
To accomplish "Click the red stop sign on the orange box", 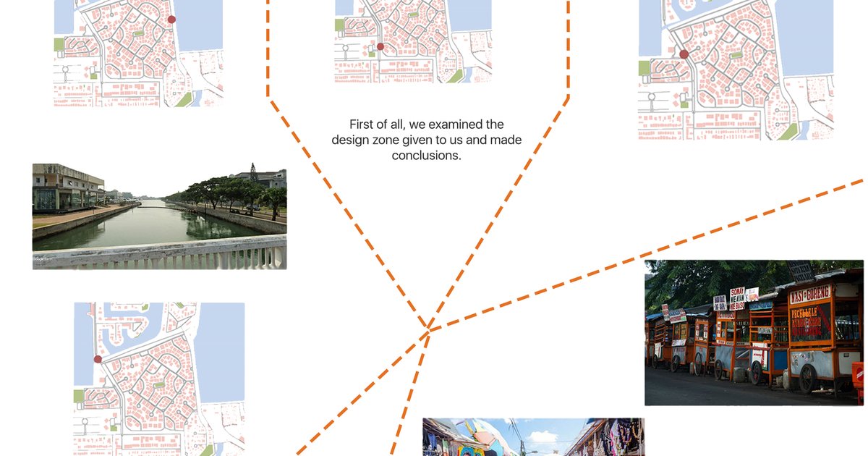I will pos(858,374).
